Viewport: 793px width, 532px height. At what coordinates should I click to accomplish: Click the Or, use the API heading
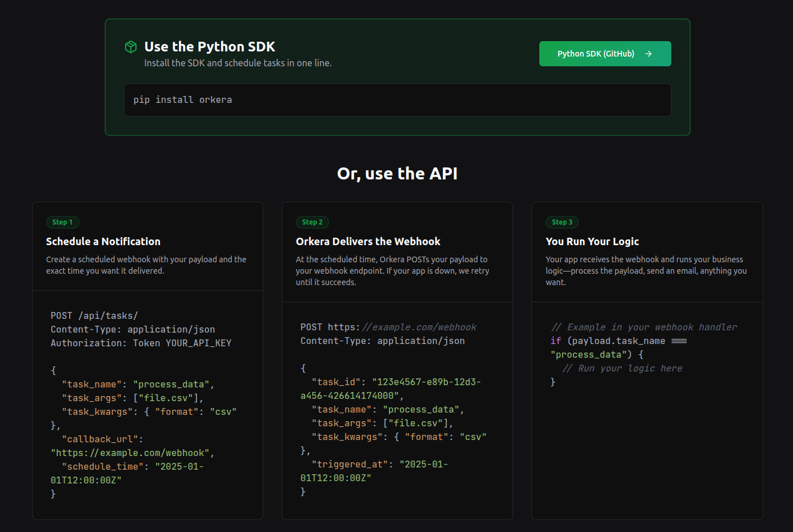click(x=397, y=174)
